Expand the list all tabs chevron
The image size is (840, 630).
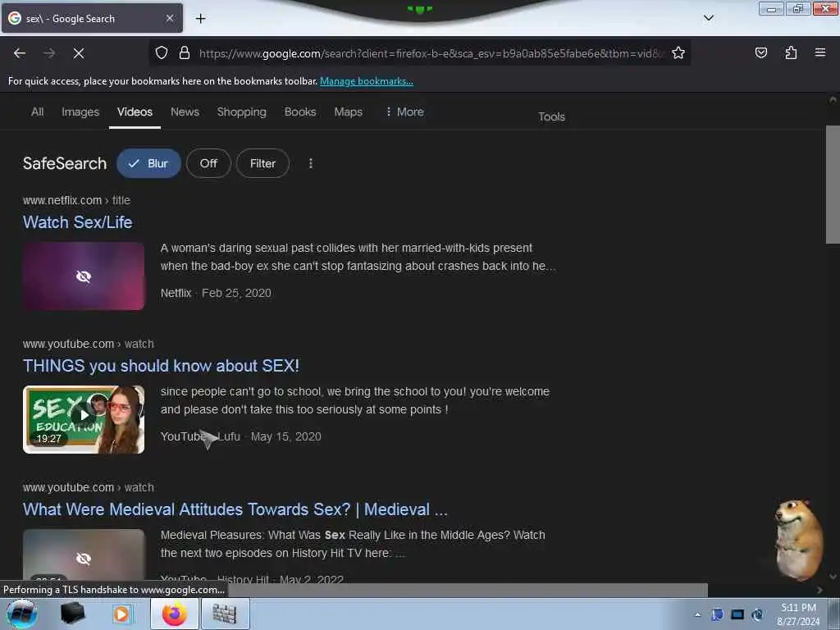tap(708, 18)
